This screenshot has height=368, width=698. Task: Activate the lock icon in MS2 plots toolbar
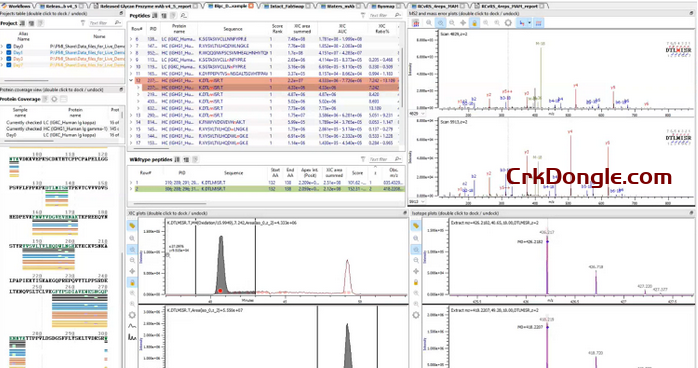click(474, 23)
